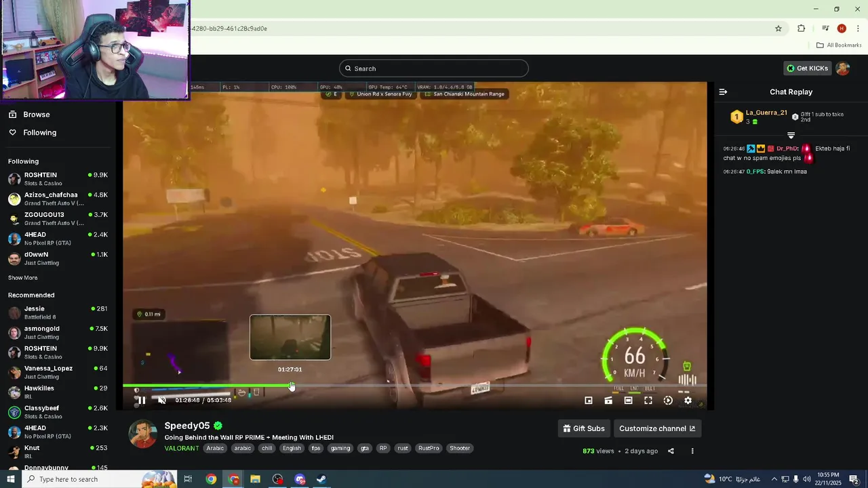Open Jessie recommended channel
This screenshot has height=488, width=868.
58,312
